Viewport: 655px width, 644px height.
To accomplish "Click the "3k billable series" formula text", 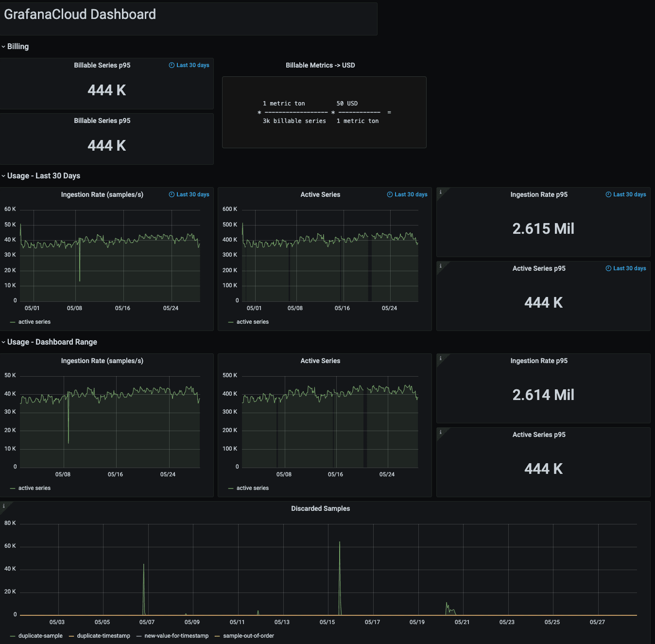I will [294, 121].
